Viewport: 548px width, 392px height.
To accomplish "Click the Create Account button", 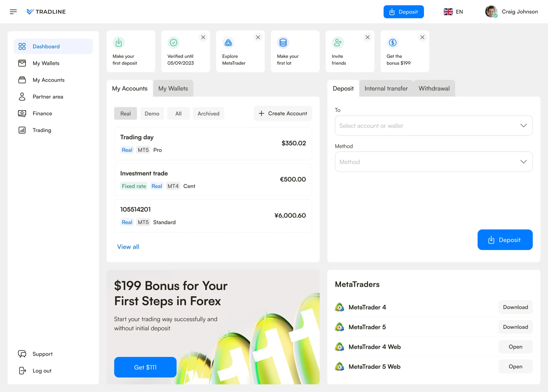I will click(x=283, y=113).
